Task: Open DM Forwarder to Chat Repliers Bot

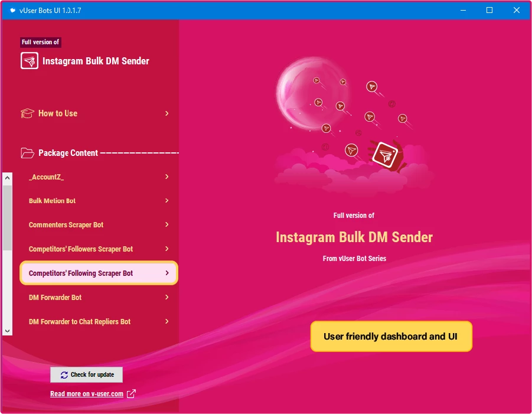Action: (99, 321)
